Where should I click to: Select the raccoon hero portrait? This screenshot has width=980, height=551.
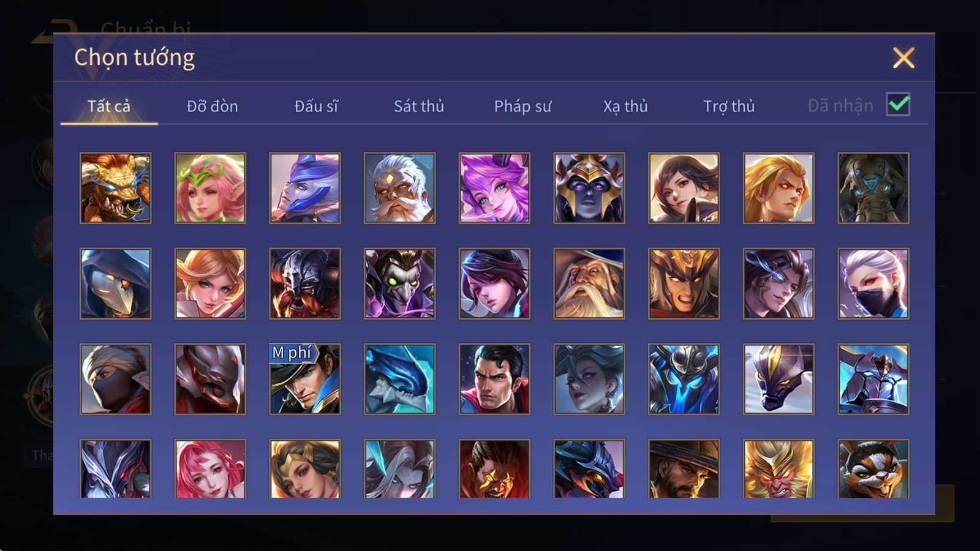click(873, 468)
